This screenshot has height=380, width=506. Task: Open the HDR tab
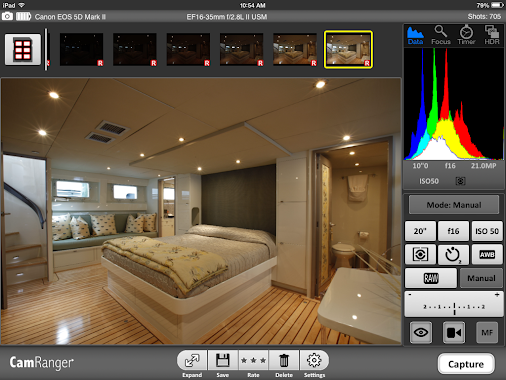click(492, 35)
